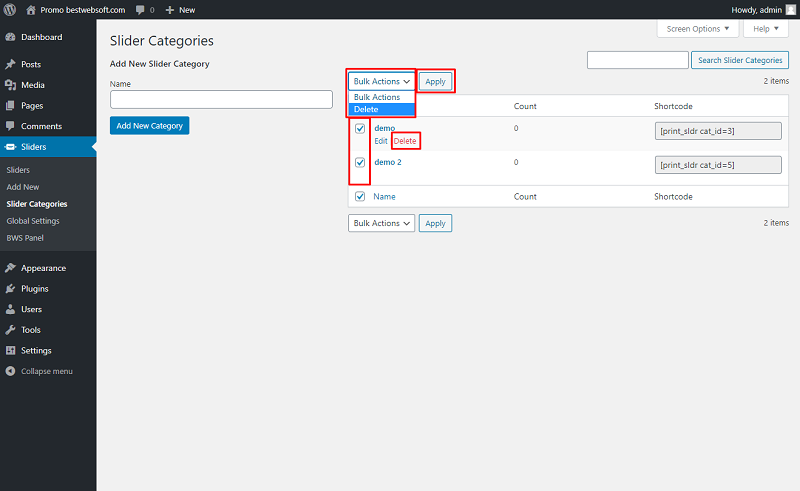Click the Count column header
The height and width of the screenshot is (491, 800).
click(x=525, y=106)
